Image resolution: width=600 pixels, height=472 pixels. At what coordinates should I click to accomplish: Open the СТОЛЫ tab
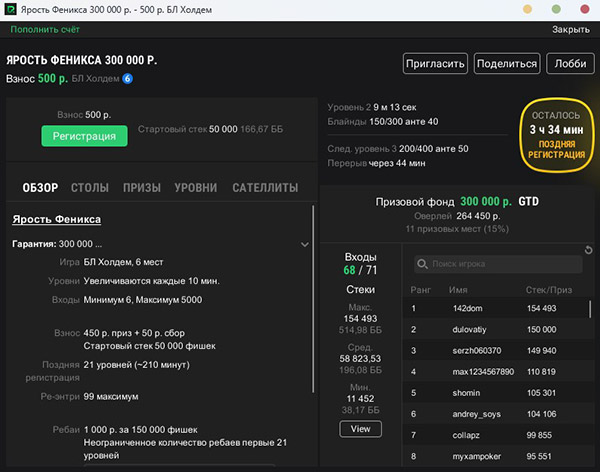coord(90,188)
